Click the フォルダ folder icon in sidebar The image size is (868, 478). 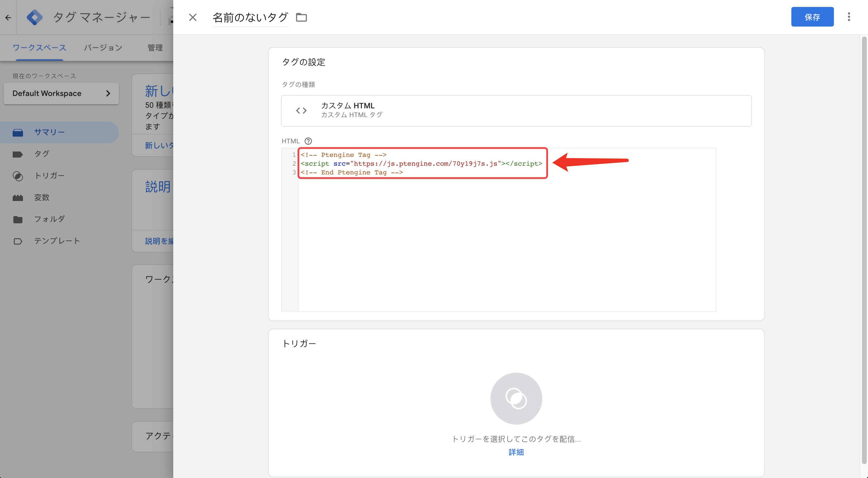click(18, 220)
